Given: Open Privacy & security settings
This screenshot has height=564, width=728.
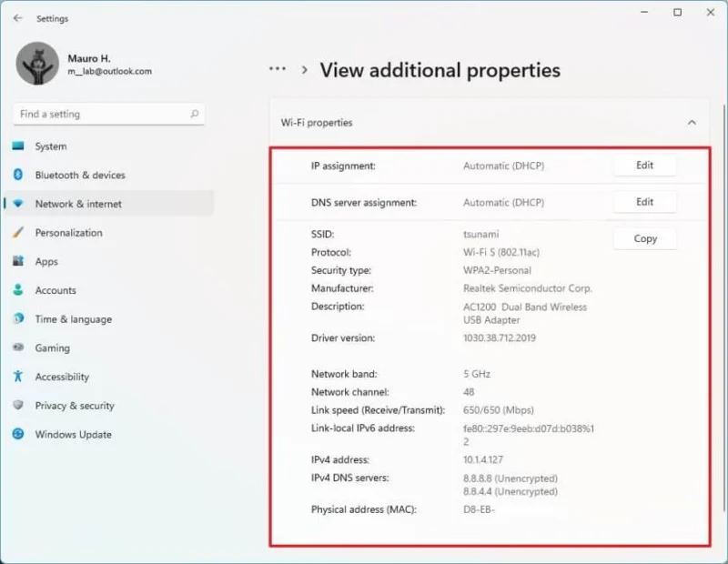Looking at the screenshot, I should (x=109, y=405).
